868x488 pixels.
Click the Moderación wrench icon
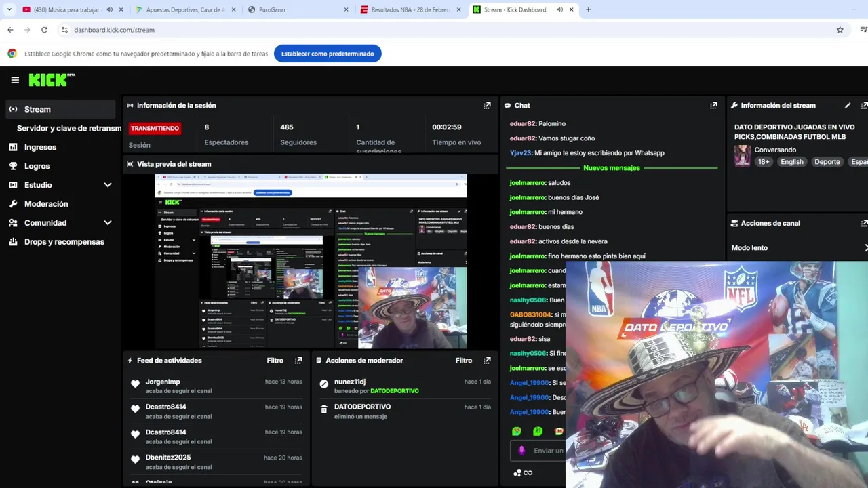coord(13,204)
